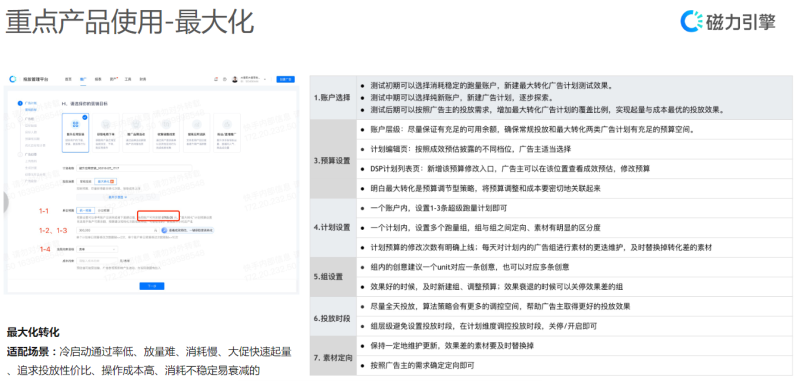Expand the account name dropdown arrow
The image size is (800, 381).
(266, 79)
